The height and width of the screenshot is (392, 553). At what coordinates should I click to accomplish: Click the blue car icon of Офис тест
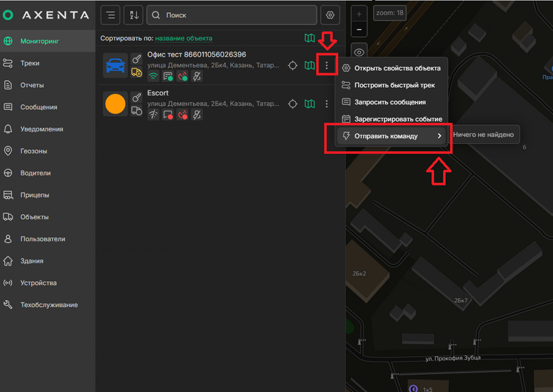(x=115, y=65)
